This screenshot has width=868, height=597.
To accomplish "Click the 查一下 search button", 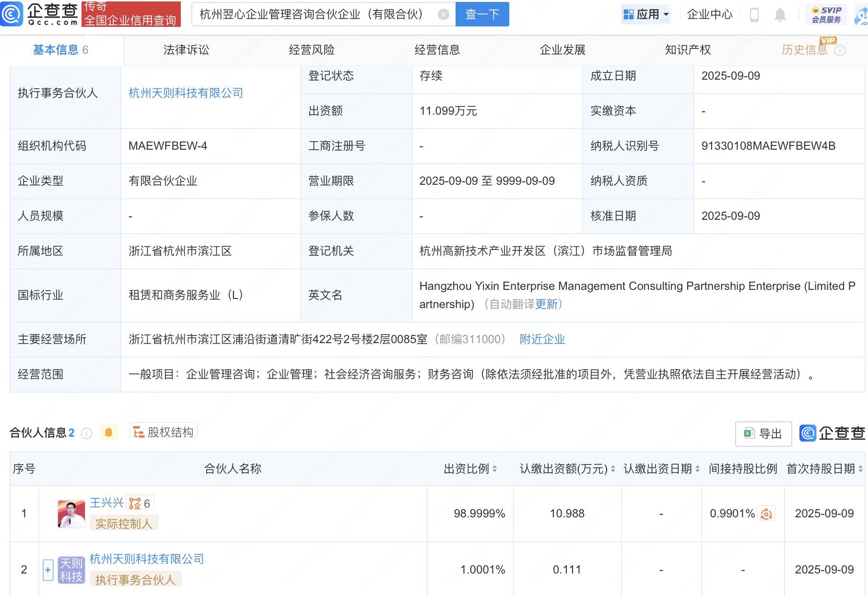I will (482, 14).
